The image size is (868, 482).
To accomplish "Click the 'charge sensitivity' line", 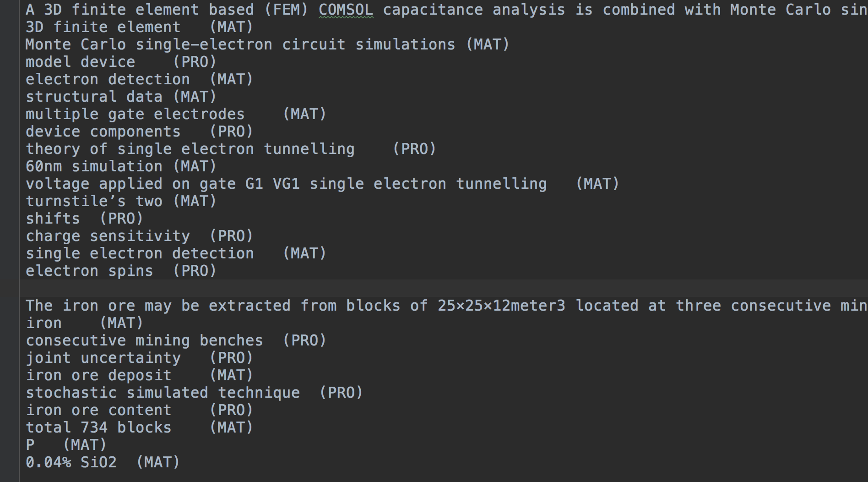I will point(139,236).
